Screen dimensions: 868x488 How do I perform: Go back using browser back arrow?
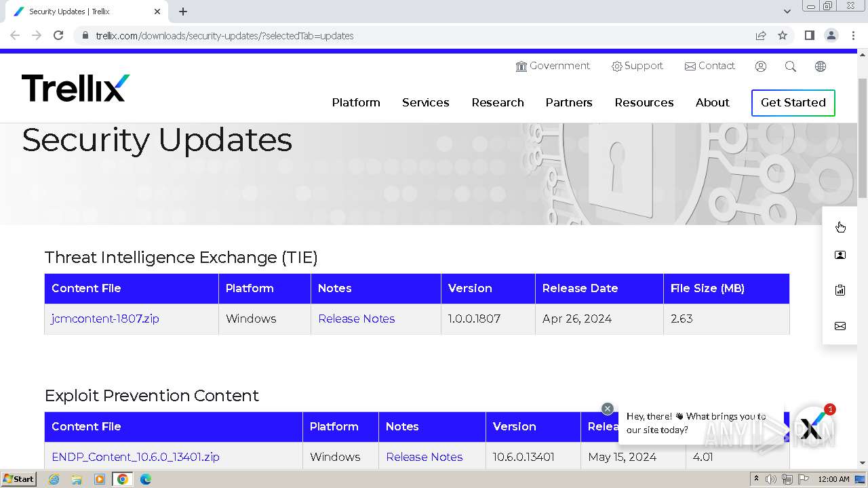pos(15,35)
